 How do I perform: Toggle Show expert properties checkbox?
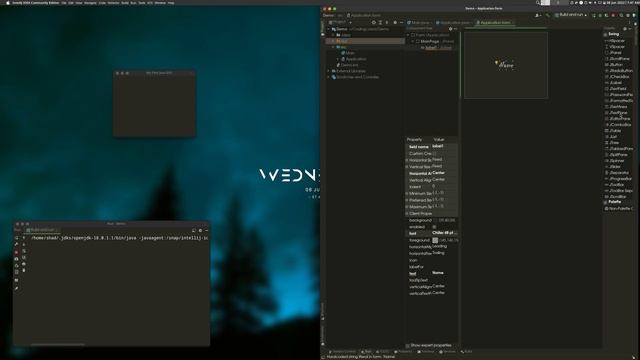point(408,346)
